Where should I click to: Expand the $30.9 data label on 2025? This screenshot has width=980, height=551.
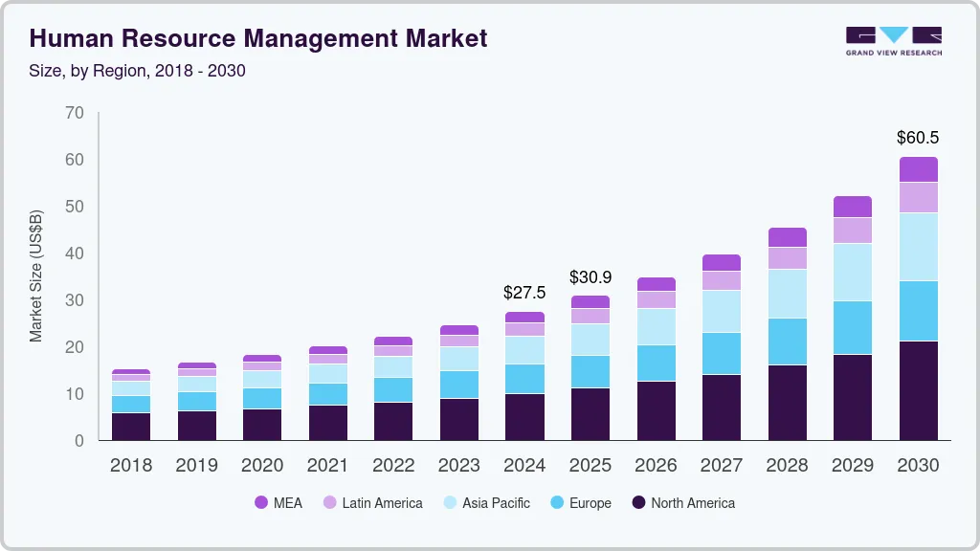(x=590, y=275)
